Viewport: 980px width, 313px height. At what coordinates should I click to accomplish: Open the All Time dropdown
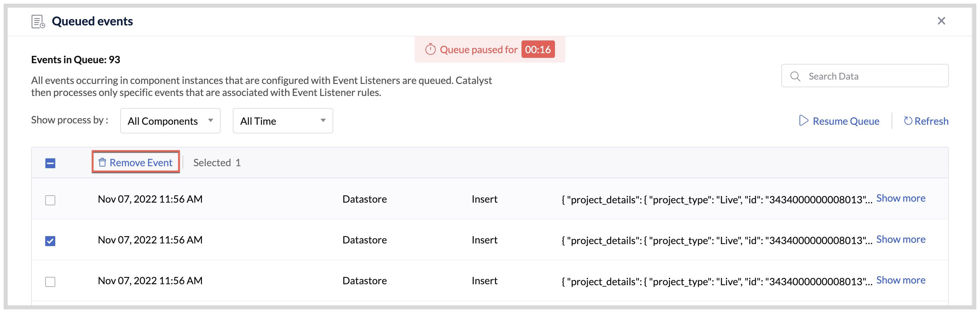(x=282, y=120)
